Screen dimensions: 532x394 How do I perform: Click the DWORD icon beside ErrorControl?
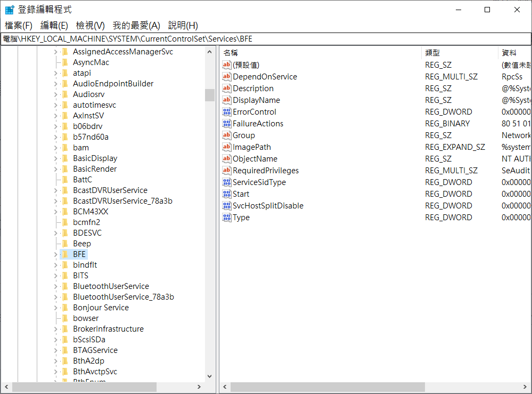(227, 112)
